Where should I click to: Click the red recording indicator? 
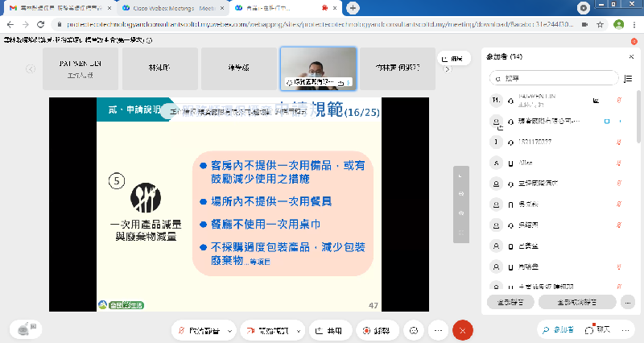click(634, 41)
